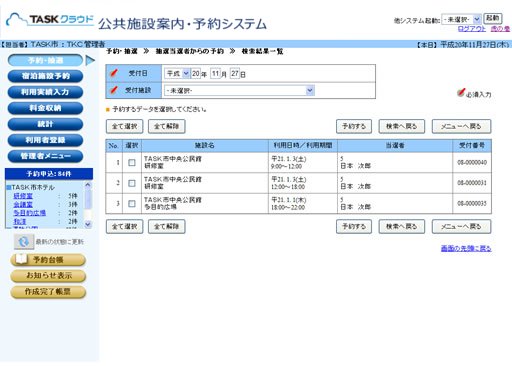Click the 会議室 link in the sidebar list
This screenshot has width=512, height=366.
coord(23,204)
